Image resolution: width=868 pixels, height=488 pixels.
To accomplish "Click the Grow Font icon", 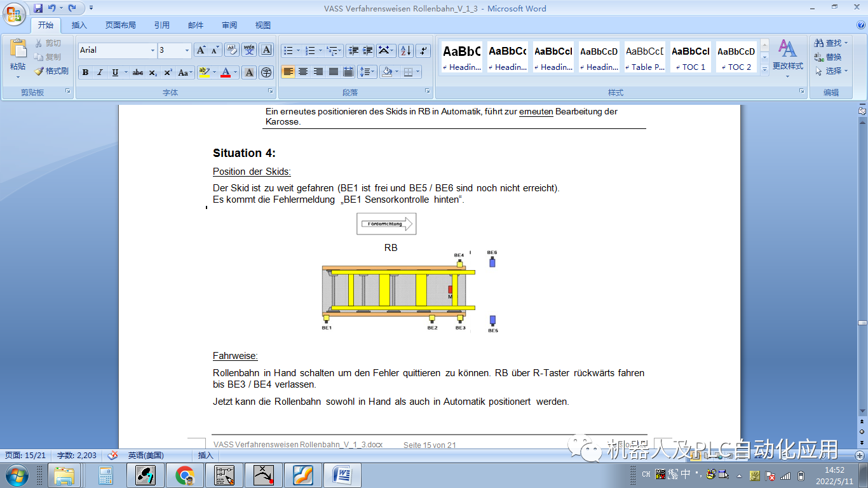I will [x=201, y=50].
